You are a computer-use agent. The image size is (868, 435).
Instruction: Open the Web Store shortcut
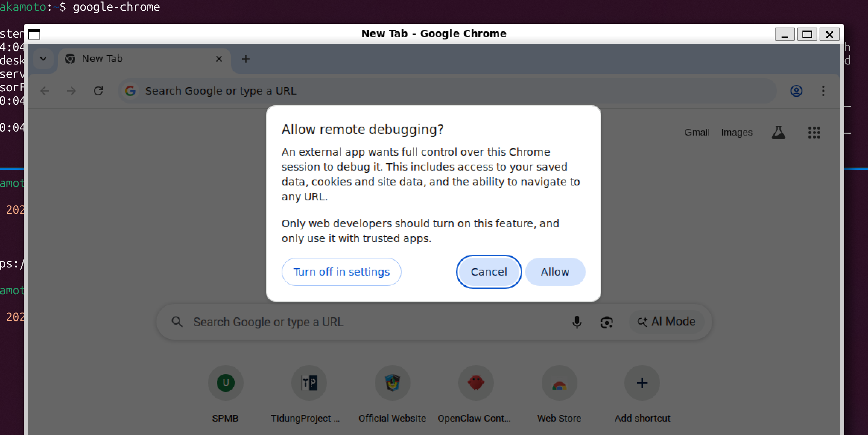pos(559,394)
